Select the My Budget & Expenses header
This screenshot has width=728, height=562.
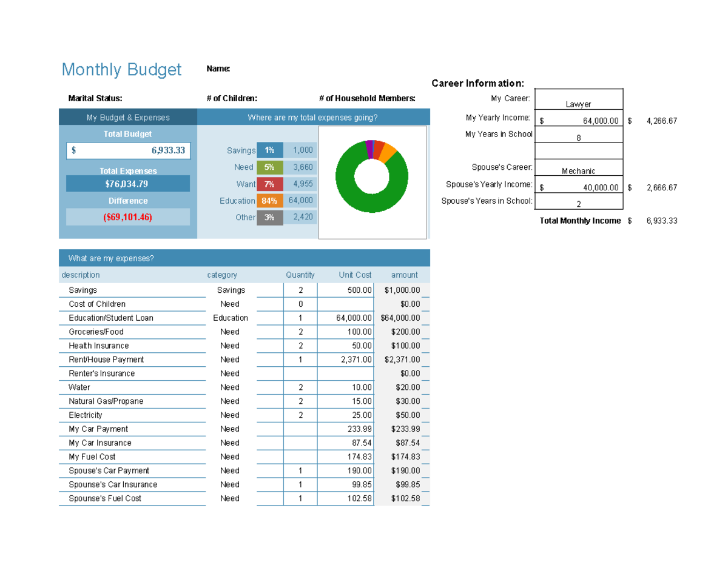pos(128,116)
